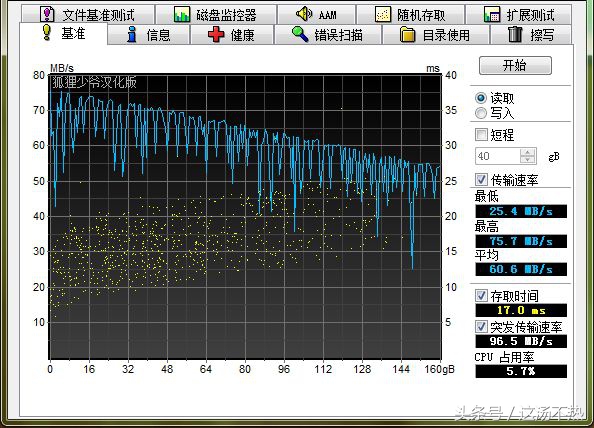The height and width of the screenshot is (428, 594).
Task: Enable the 短程 short stroke checkbox
Action: [x=481, y=134]
